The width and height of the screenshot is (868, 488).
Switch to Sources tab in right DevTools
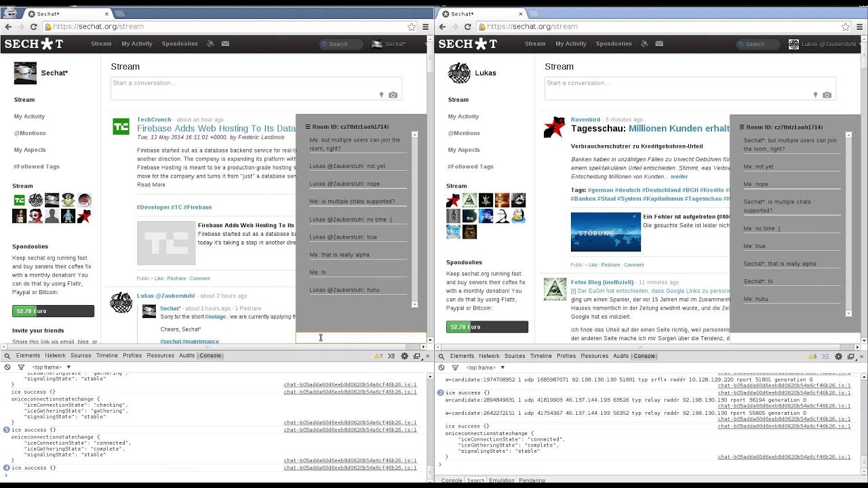(515, 356)
